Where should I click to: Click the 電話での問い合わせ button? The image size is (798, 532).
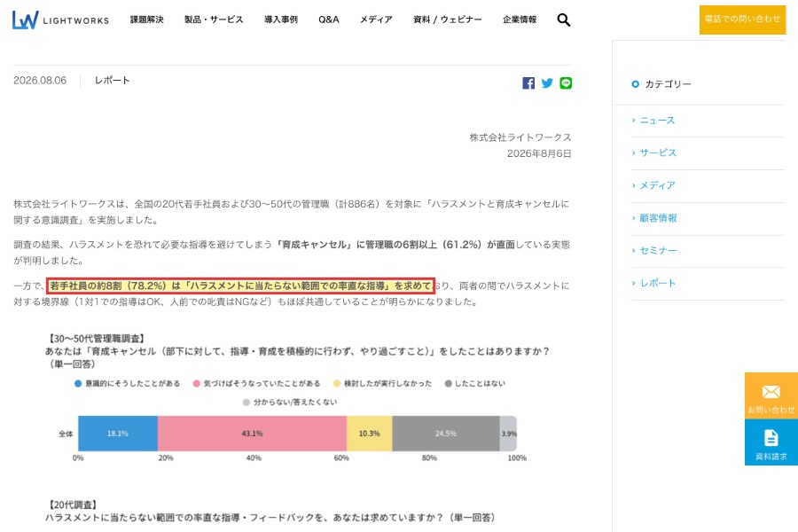742,20
